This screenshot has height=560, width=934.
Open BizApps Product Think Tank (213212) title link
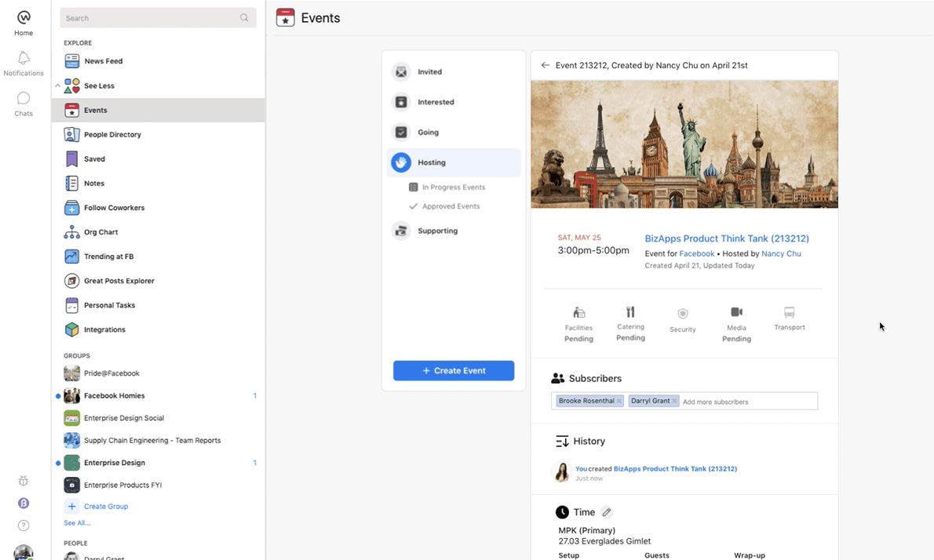[x=727, y=238]
